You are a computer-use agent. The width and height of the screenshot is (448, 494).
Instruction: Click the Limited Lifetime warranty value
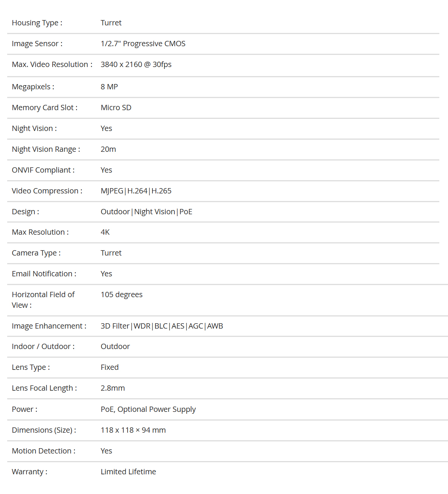(128, 472)
